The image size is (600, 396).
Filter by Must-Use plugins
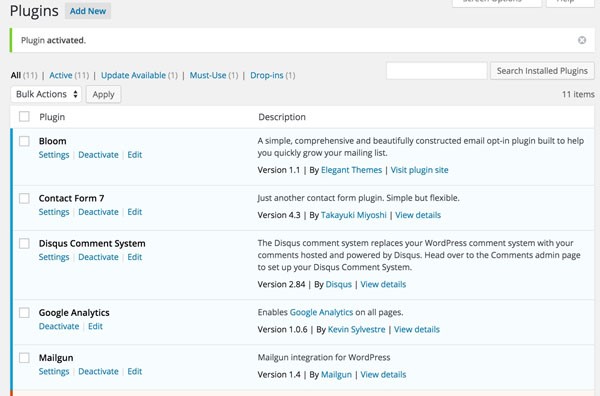208,75
